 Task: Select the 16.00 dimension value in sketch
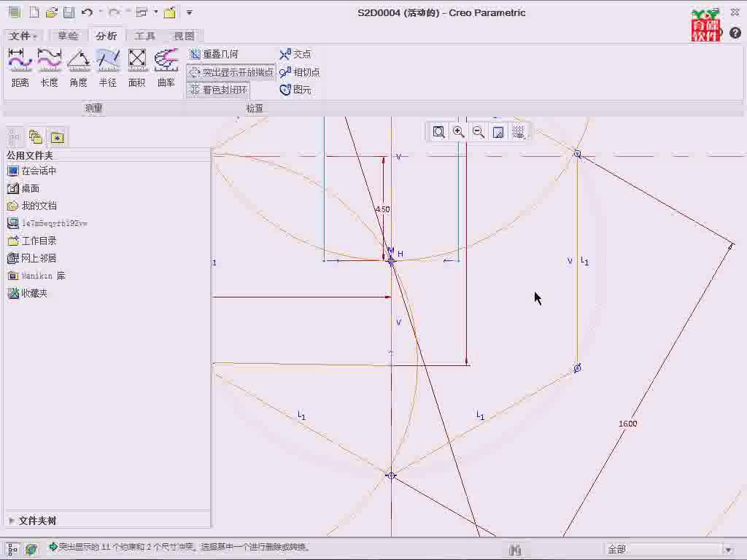click(x=628, y=424)
